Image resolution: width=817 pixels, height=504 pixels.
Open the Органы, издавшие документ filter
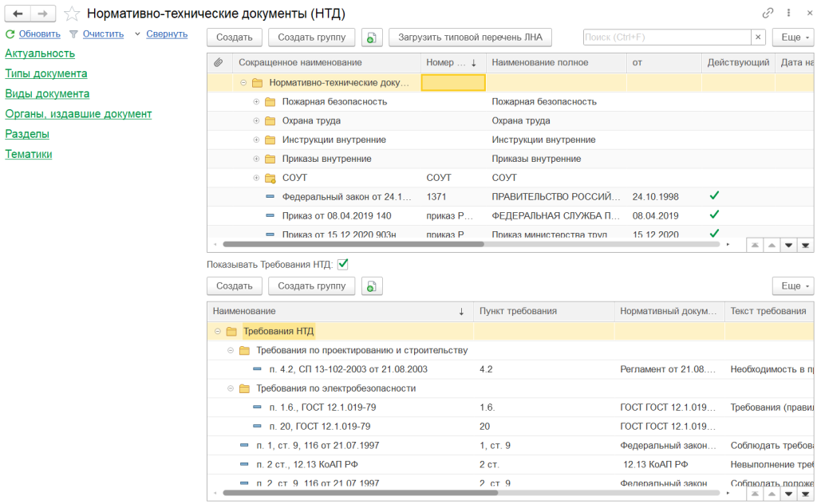point(78,114)
